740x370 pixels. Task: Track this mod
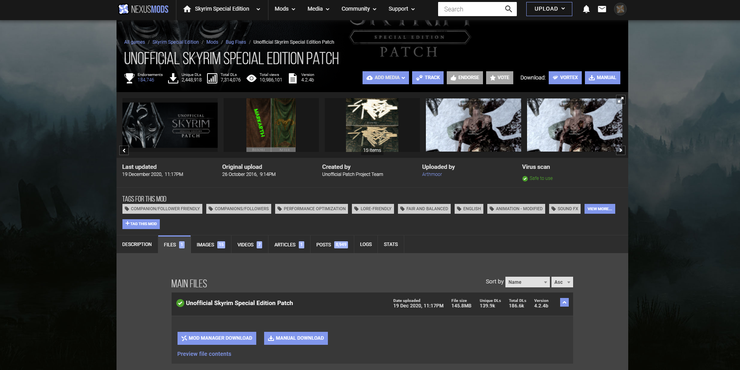tap(428, 78)
